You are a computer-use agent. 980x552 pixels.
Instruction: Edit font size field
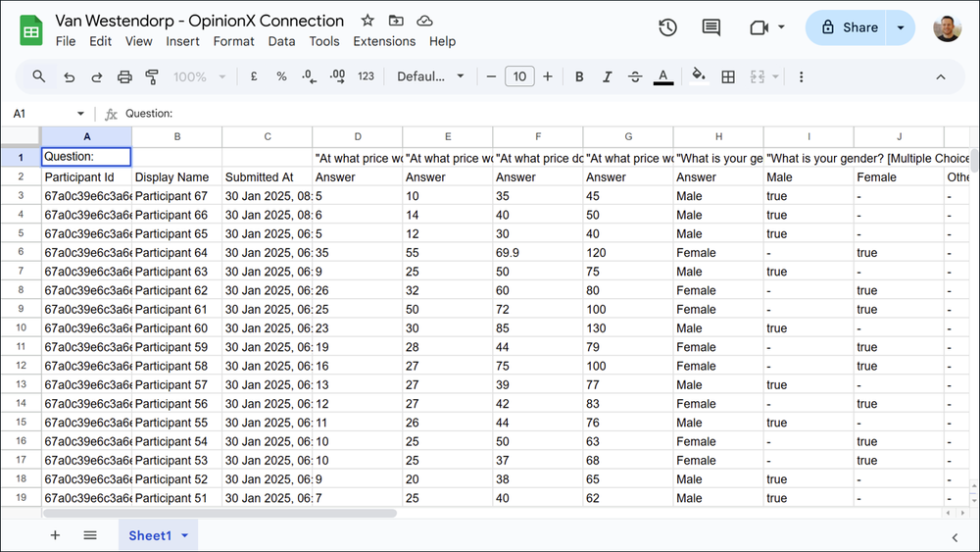pyautogui.click(x=519, y=76)
